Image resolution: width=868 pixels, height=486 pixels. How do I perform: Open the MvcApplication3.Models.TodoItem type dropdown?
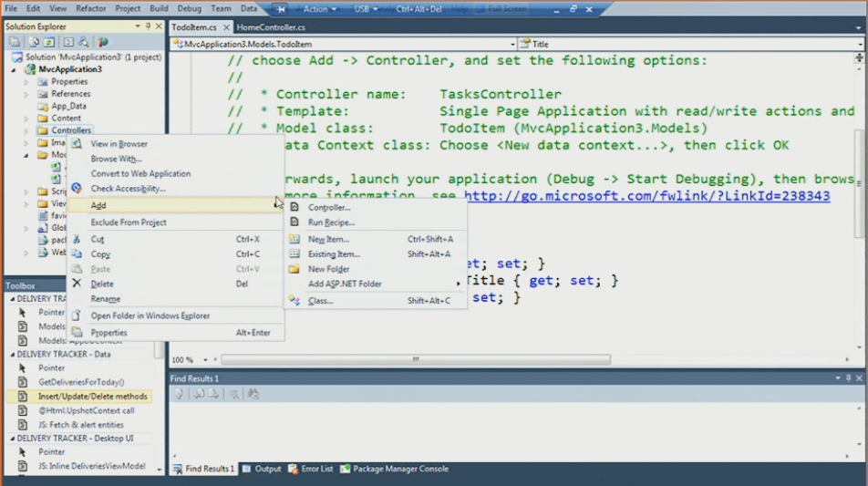coord(512,45)
